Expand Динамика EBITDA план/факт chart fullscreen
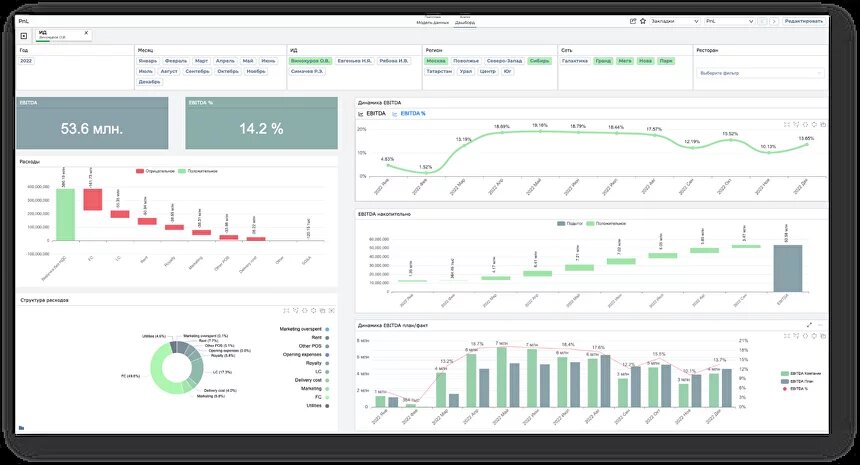860x465 pixels. (x=809, y=325)
